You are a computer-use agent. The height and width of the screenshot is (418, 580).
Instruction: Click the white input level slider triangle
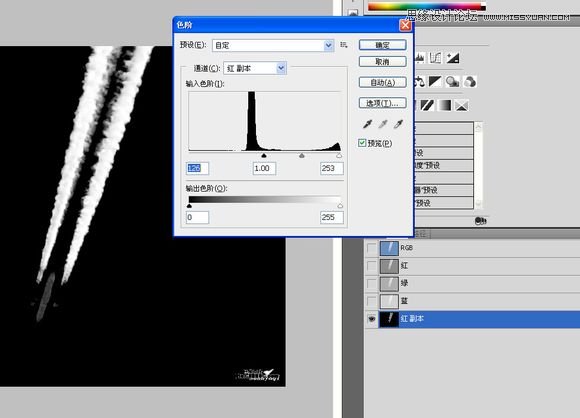[x=339, y=156]
